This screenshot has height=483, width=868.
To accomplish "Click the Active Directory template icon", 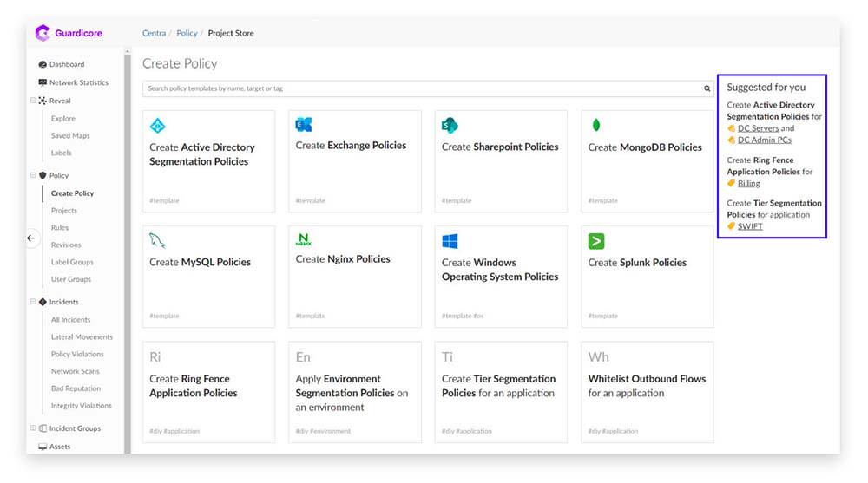I will click(157, 125).
